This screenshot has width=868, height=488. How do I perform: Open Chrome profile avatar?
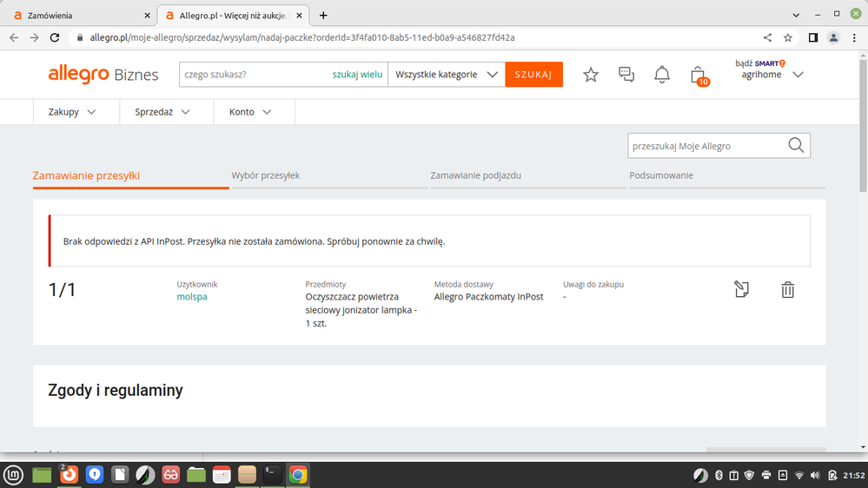click(833, 37)
